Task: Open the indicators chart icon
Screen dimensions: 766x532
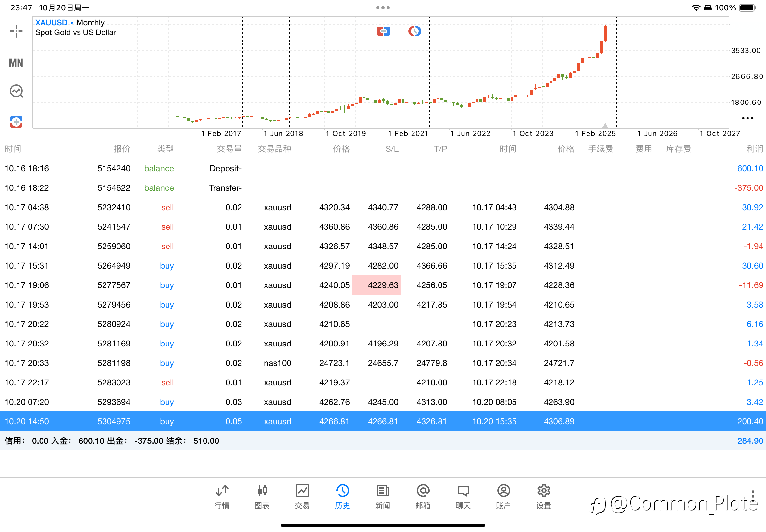Action: point(16,91)
